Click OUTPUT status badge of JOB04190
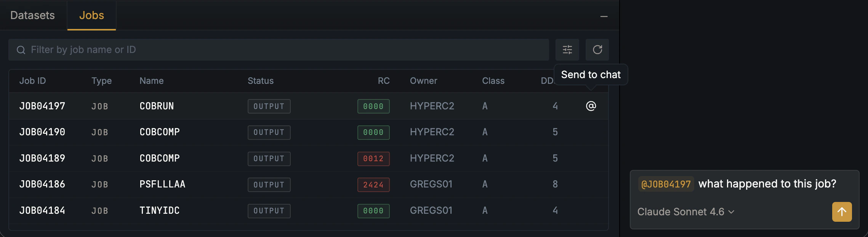Viewport: 868px width, 237px height. coord(269,133)
